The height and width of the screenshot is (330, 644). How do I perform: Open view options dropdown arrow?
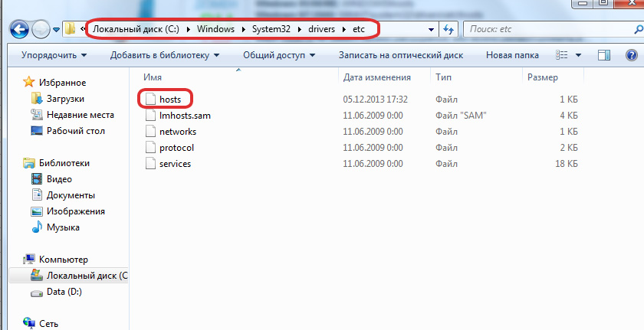578,55
